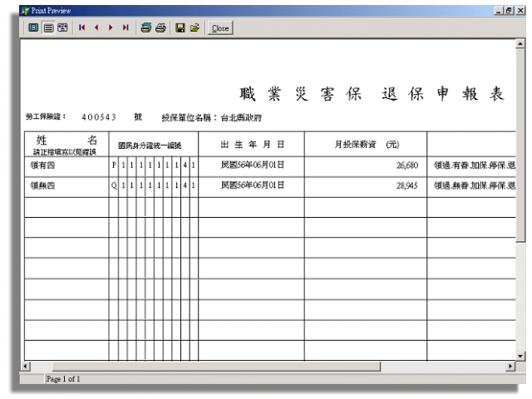Jump to the last page
This screenshot has width=532, height=399.
(x=126, y=27)
